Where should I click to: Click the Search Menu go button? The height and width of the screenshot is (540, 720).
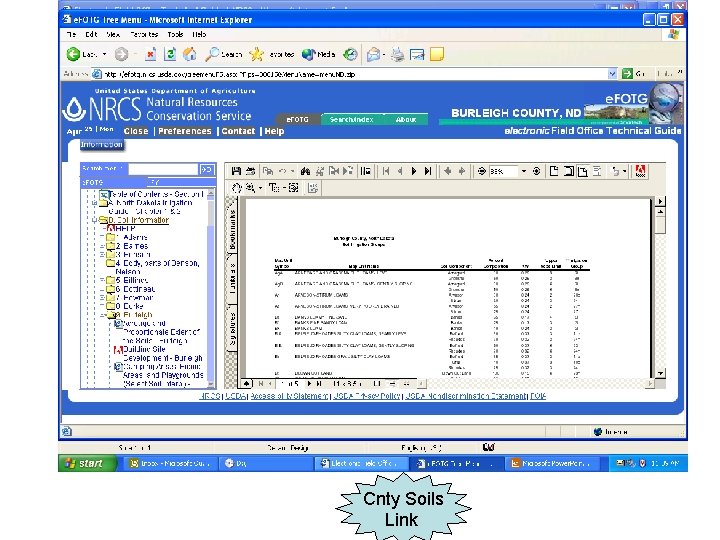coord(207,169)
